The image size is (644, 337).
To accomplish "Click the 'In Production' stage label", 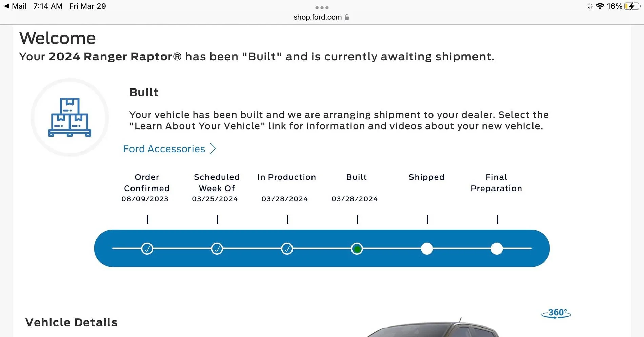I will tap(286, 177).
